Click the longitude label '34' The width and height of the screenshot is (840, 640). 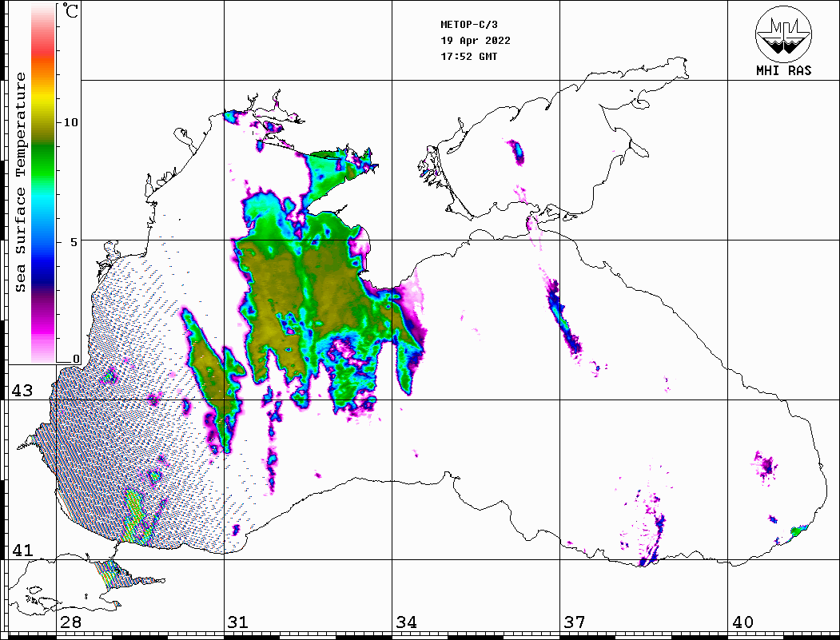click(x=406, y=622)
